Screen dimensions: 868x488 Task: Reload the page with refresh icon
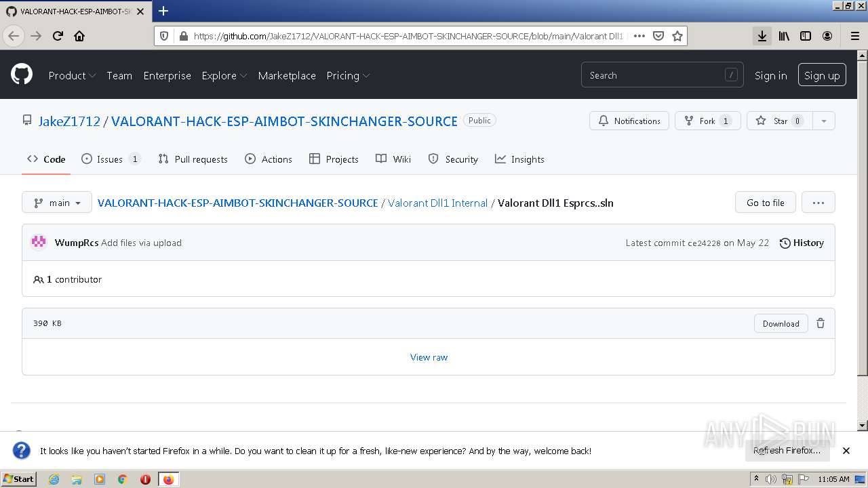pos(58,36)
